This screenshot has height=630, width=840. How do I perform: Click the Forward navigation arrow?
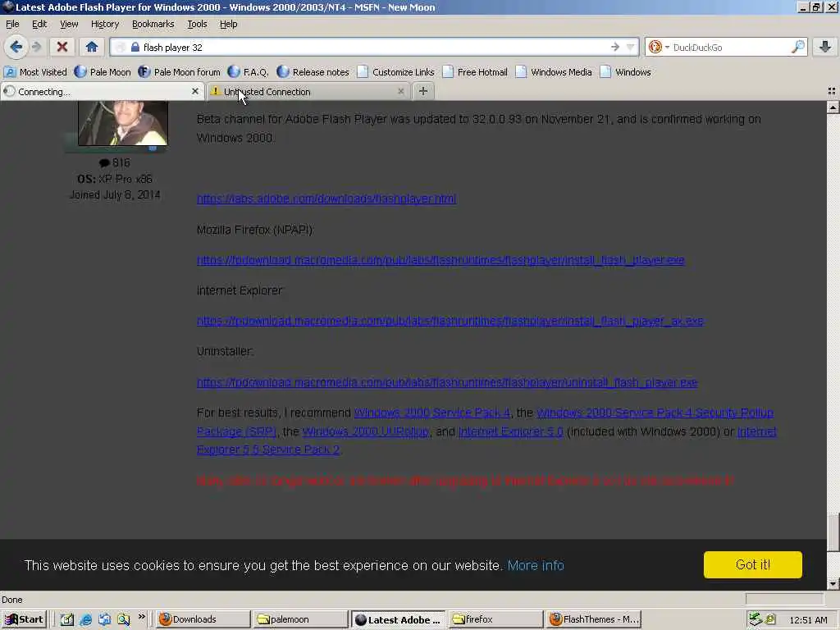click(36, 47)
